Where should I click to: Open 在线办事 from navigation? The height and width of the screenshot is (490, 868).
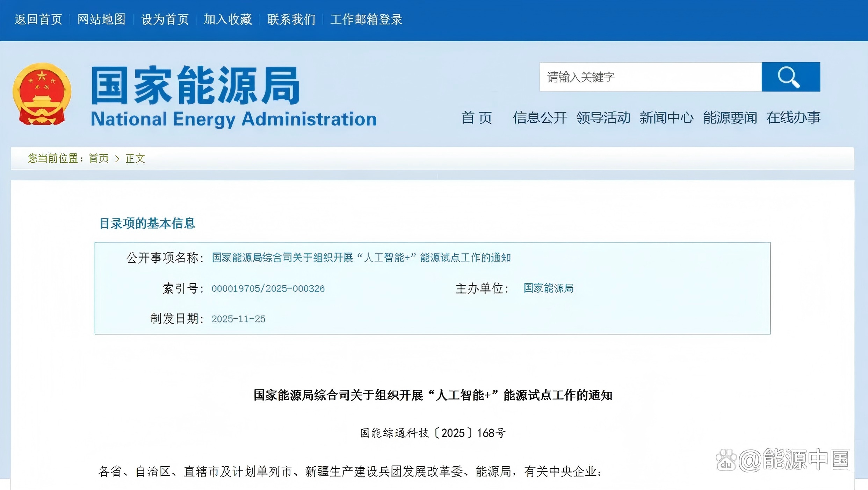(x=793, y=118)
